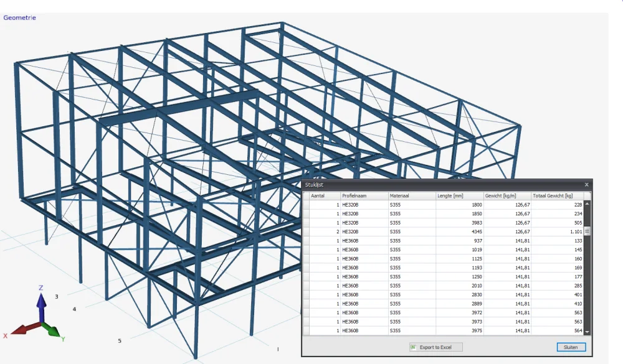Click grid line label 3 in the viewport
Image resolution: width=623 pixels, height=364 pixels.
click(57, 297)
